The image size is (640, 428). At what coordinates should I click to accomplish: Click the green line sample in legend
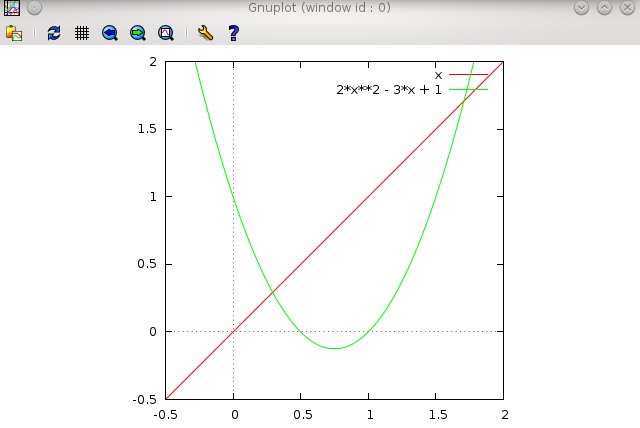(468, 89)
